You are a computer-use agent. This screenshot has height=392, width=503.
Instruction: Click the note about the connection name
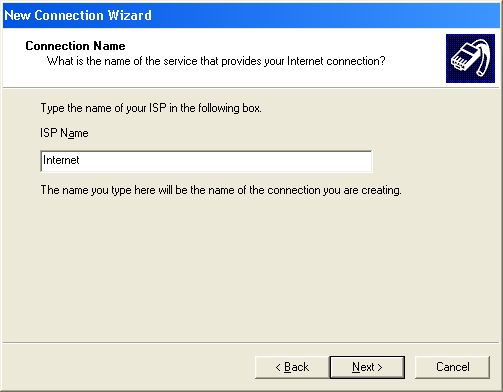point(221,190)
